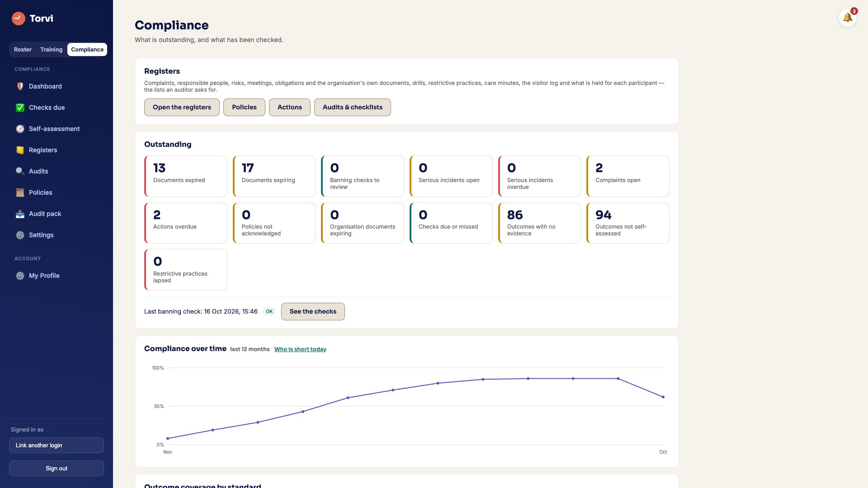Click See the checks button

point(313,311)
